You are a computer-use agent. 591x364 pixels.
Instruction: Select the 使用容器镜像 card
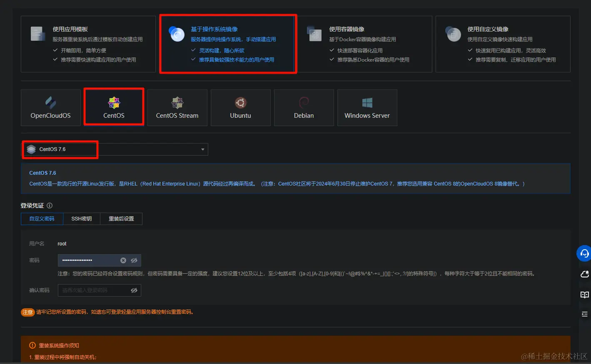[364, 44]
